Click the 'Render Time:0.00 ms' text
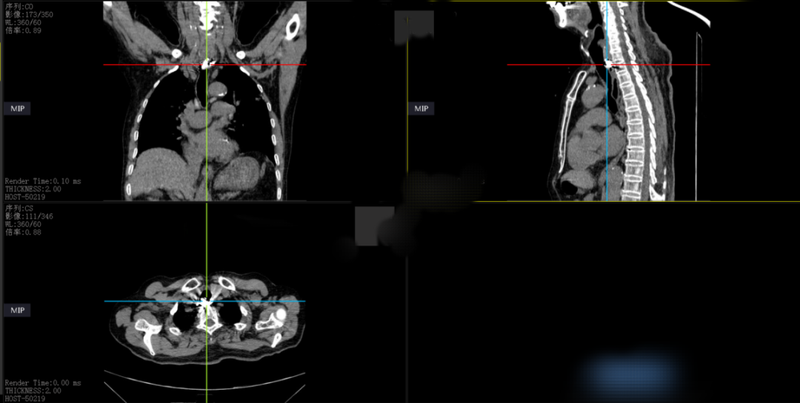The image size is (800, 403). click(43, 383)
